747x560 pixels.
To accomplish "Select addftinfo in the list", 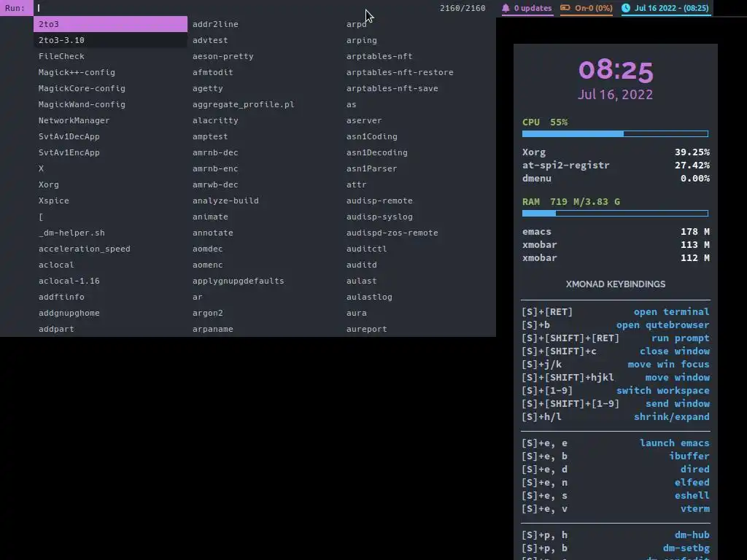I will (61, 297).
